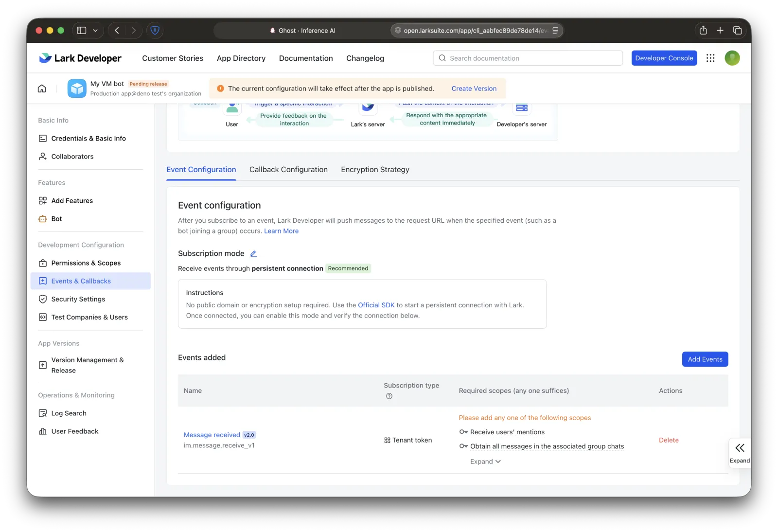Screen dimensions: 778x532
Task: Click the Permissions & Scopes icon
Action: [x=43, y=263]
